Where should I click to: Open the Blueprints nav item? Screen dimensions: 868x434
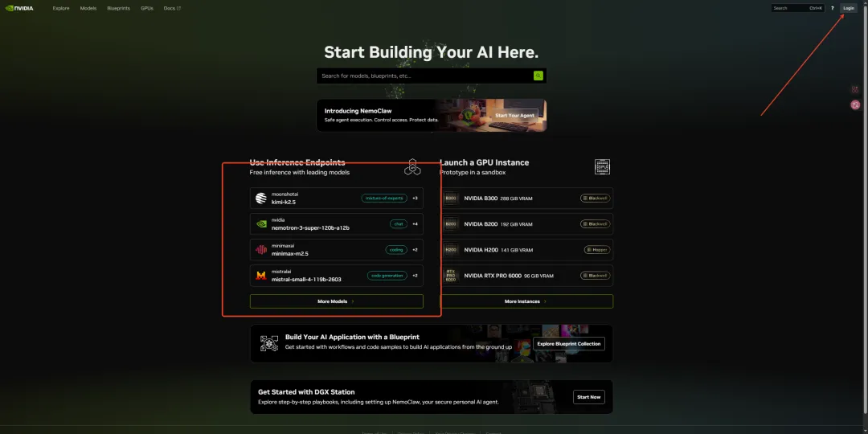click(118, 8)
